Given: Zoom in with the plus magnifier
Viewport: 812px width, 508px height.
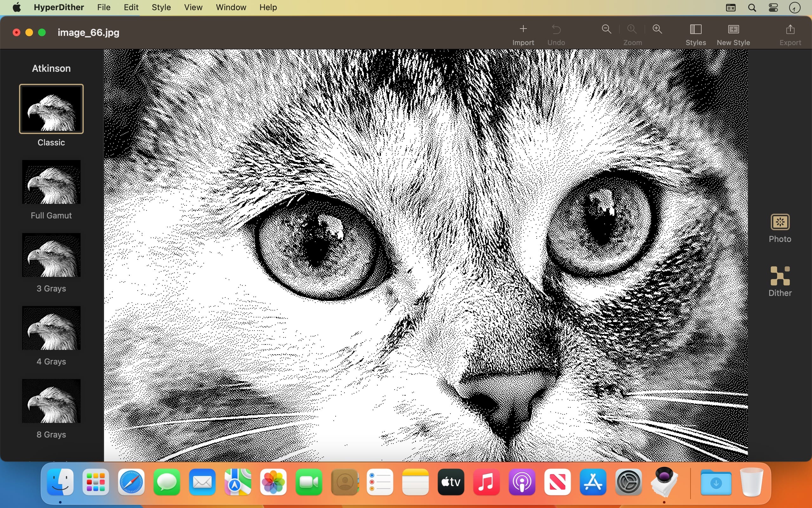Looking at the screenshot, I should pyautogui.click(x=657, y=29).
